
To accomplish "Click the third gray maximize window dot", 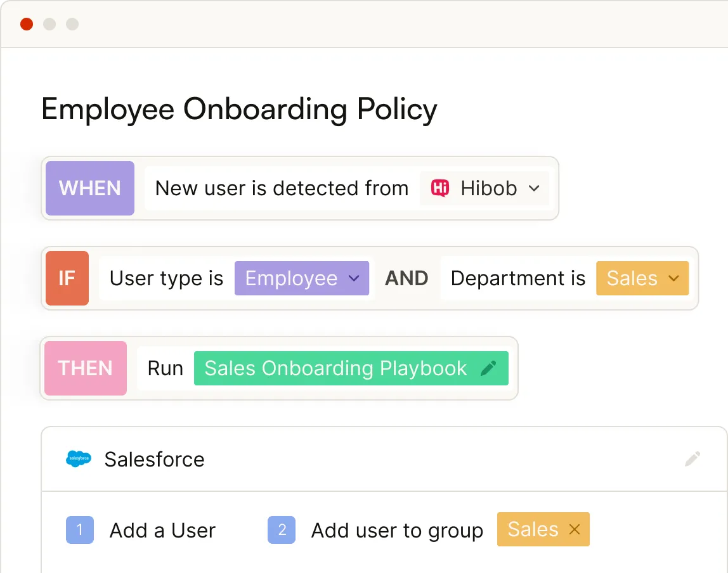I will pos(72,24).
